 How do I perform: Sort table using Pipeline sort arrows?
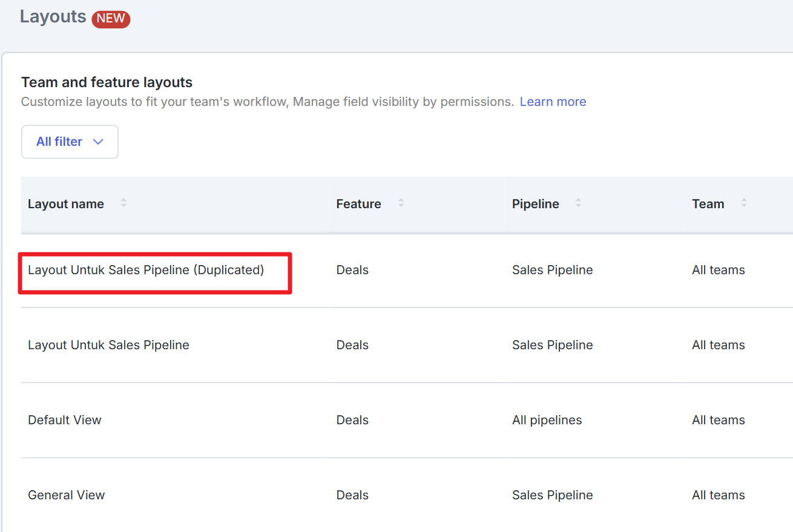578,203
